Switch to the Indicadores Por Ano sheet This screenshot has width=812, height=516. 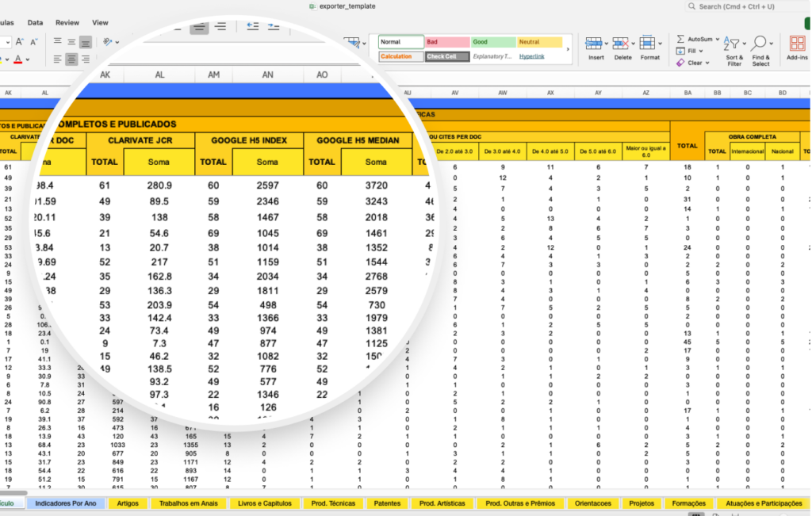(x=66, y=503)
